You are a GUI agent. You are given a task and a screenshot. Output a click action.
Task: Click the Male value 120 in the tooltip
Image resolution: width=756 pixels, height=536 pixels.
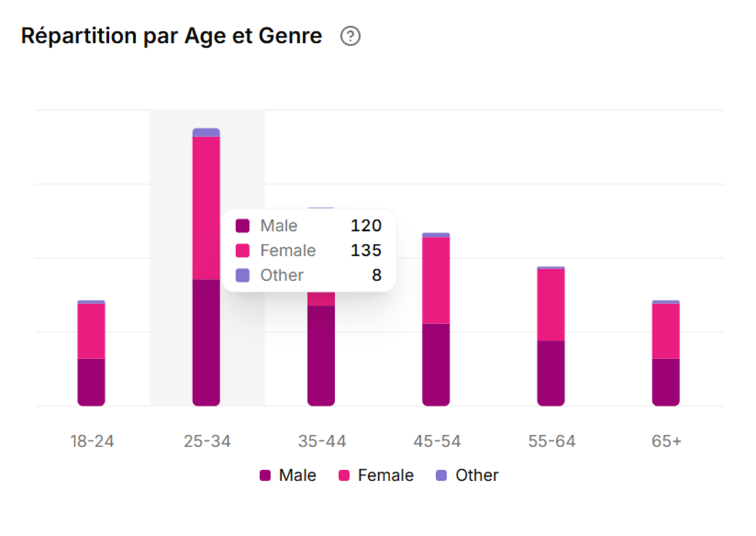(366, 226)
